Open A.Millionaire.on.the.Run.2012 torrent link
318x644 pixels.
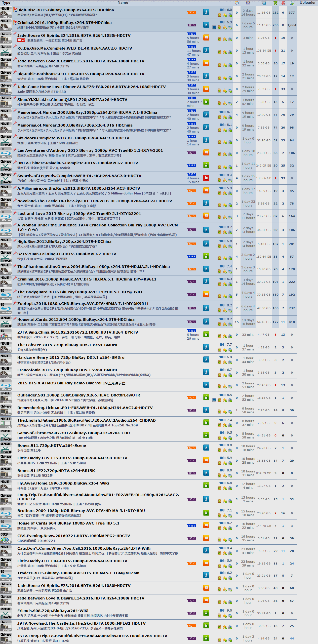click(x=79, y=188)
